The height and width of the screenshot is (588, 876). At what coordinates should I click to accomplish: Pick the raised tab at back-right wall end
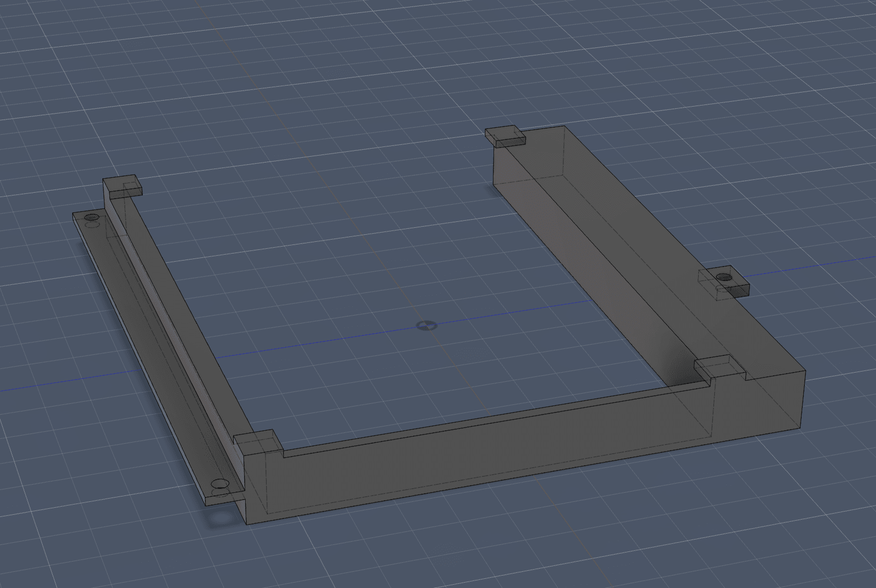coord(505,135)
